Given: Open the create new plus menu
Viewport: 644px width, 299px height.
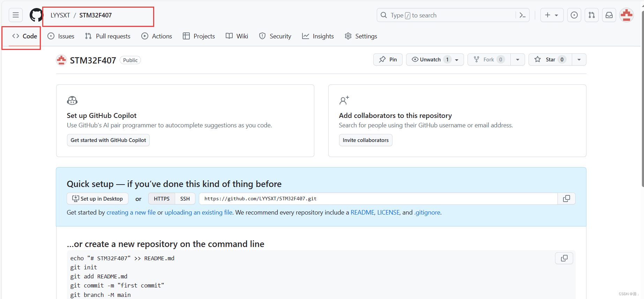Looking at the screenshot, I should (x=552, y=15).
